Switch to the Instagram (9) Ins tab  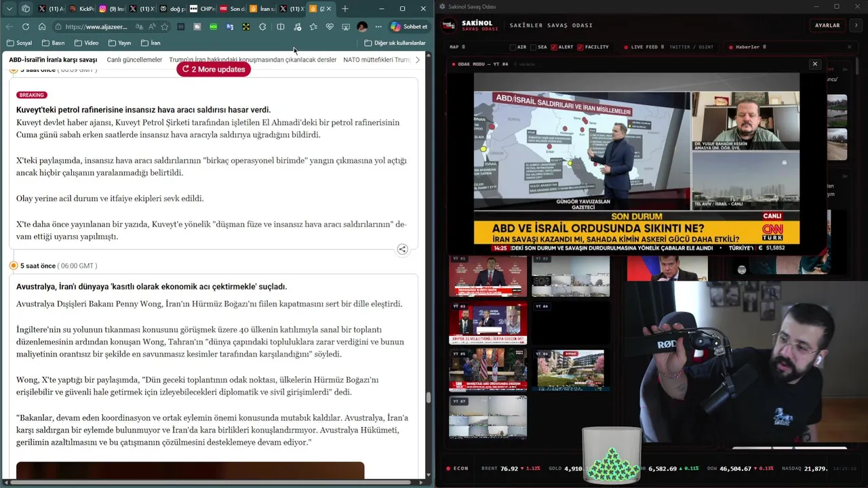point(112,9)
